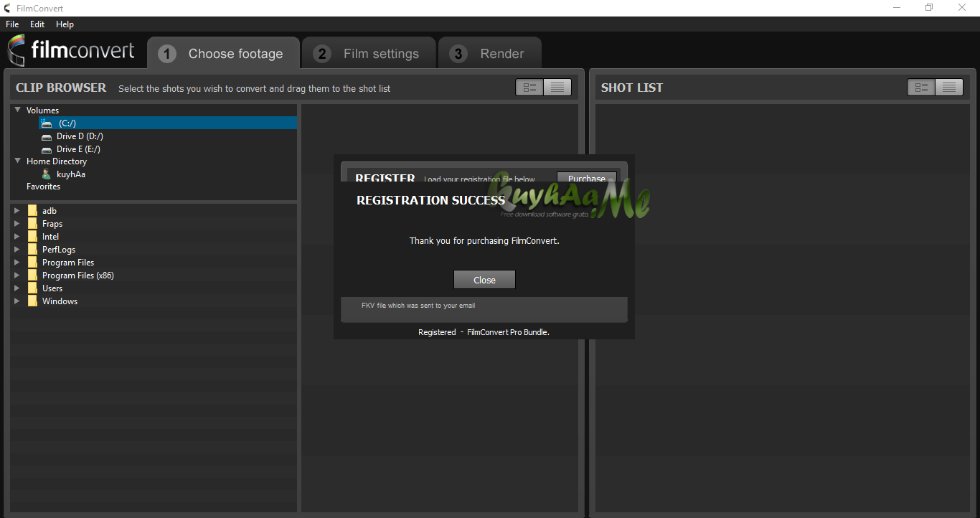
Task: Select the Drive D (D:/) entry
Action: tap(80, 136)
